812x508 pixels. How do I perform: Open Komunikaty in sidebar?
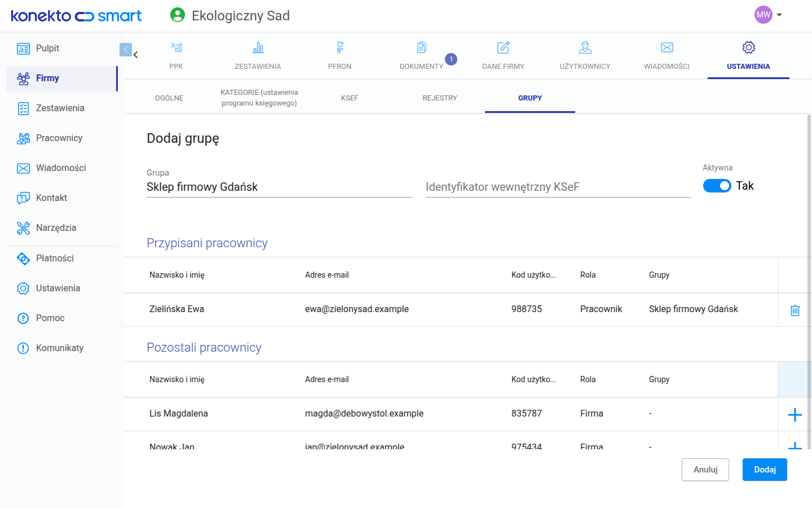click(62, 348)
